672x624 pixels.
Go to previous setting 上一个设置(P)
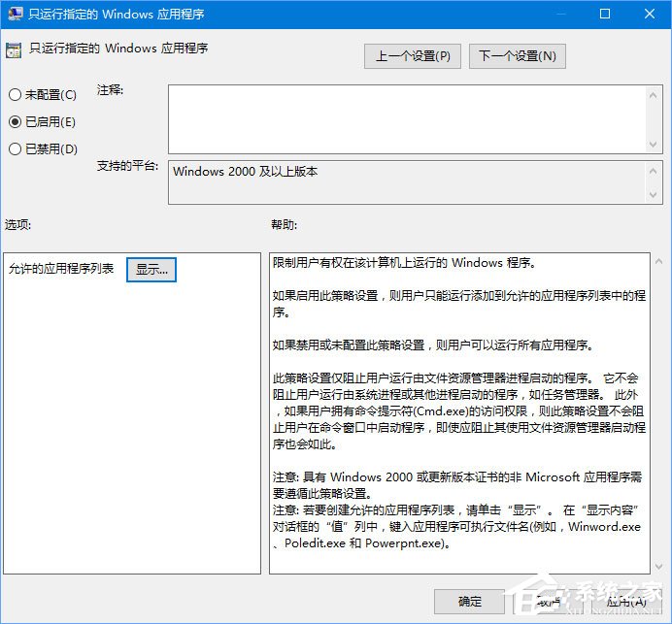coord(413,56)
